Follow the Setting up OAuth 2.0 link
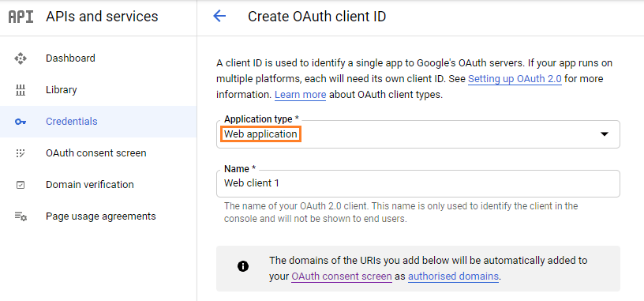The height and width of the screenshot is (301, 644). [x=515, y=78]
